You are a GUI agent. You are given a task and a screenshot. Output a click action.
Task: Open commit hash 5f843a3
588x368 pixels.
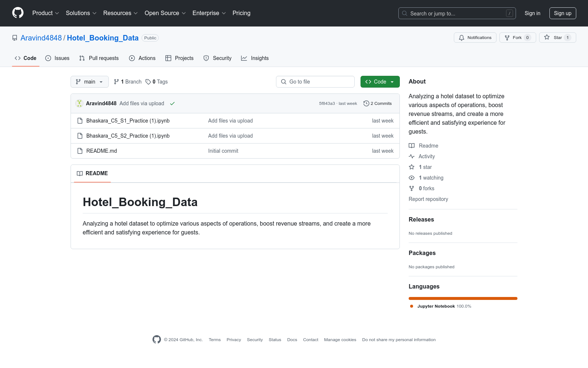[x=327, y=103]
